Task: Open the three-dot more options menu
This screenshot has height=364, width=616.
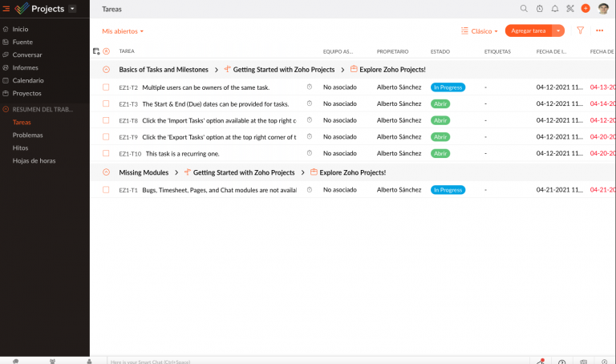Action: pyautogui.click(x=599, y=30)
